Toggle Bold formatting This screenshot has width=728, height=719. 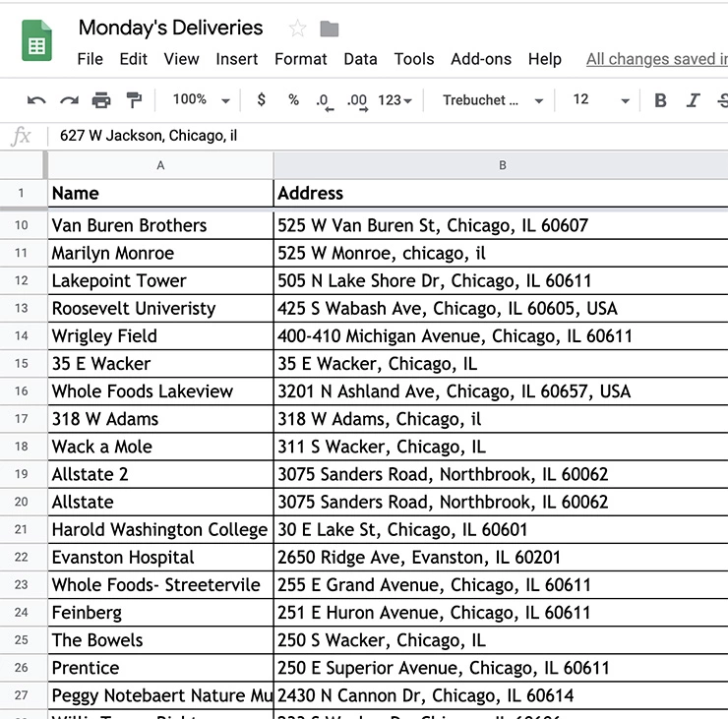[660, 100]
